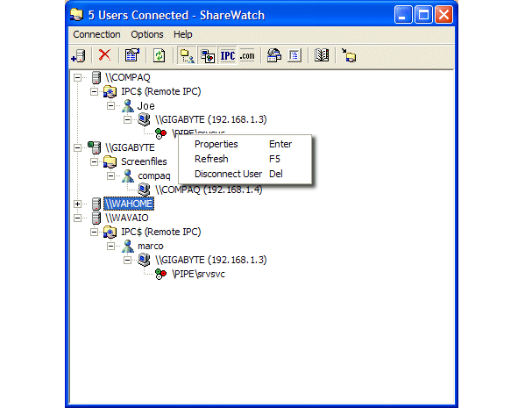
Task: Open the help book toolbar icon
Action: click(322, 55)
